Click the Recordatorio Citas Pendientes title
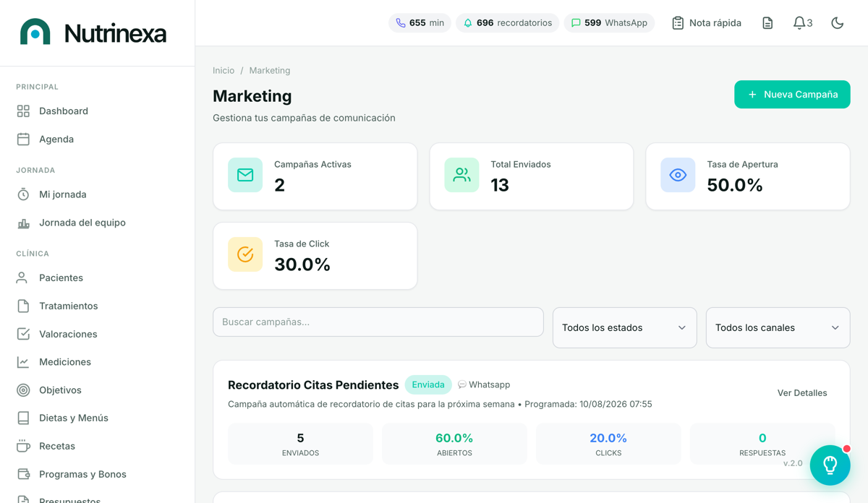This screenshot has width=868, height=503. [313, 385]
